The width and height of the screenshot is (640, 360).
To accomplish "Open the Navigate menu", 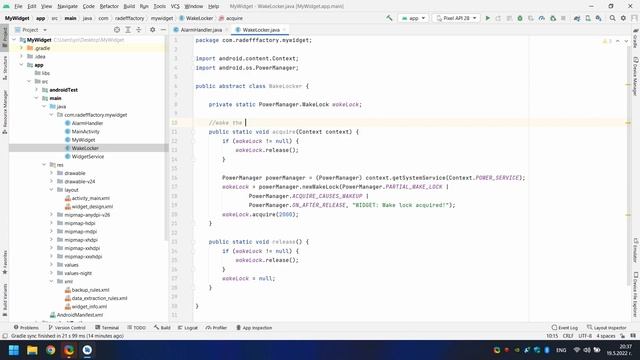I will coord(67,6).
